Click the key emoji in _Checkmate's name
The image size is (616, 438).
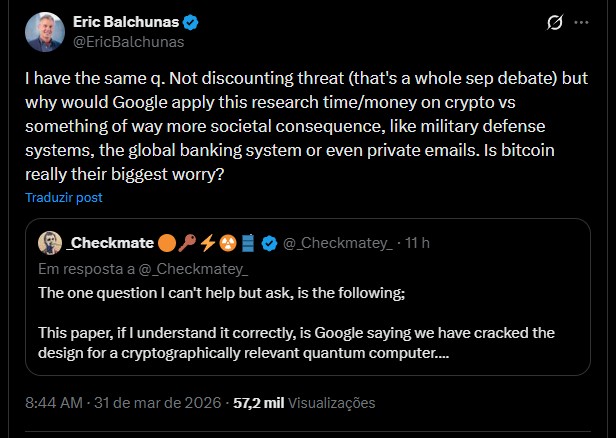coord(187,243)
